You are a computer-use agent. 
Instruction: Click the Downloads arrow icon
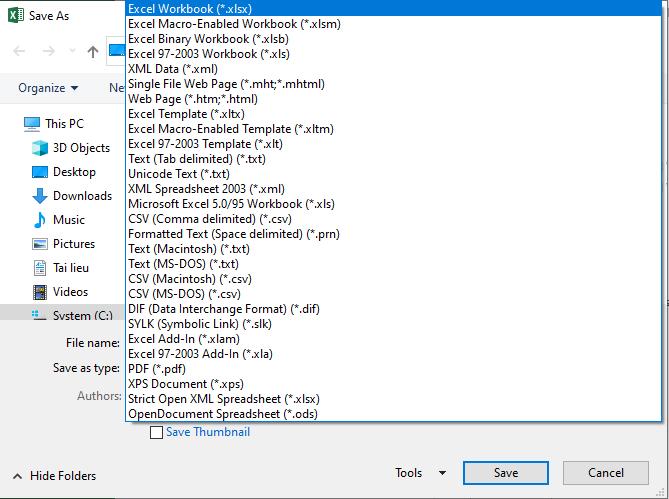pyautogui.click(x=40, y=196)
